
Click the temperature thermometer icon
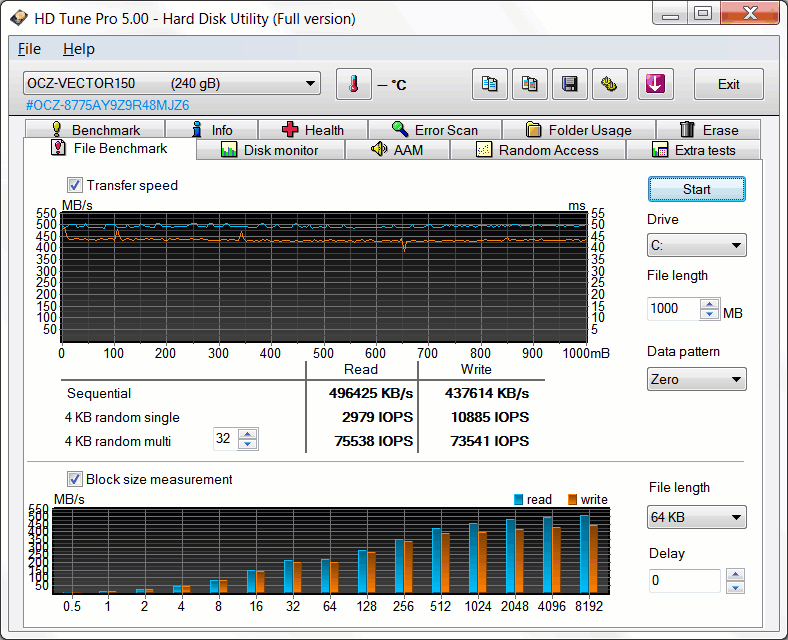click(x=354, y=84)
